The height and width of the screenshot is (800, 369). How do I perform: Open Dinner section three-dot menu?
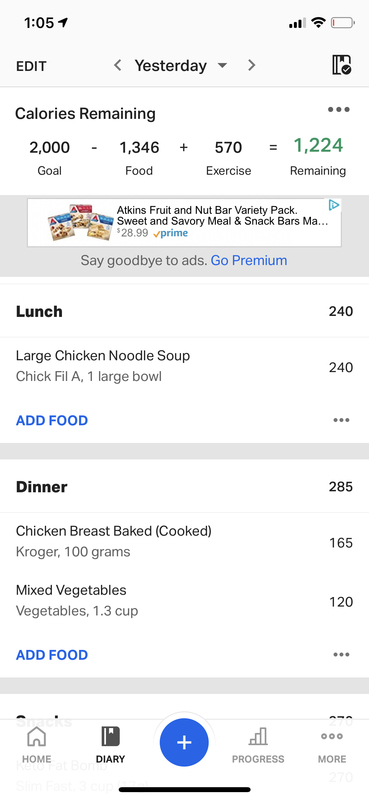tap(341, 655)
